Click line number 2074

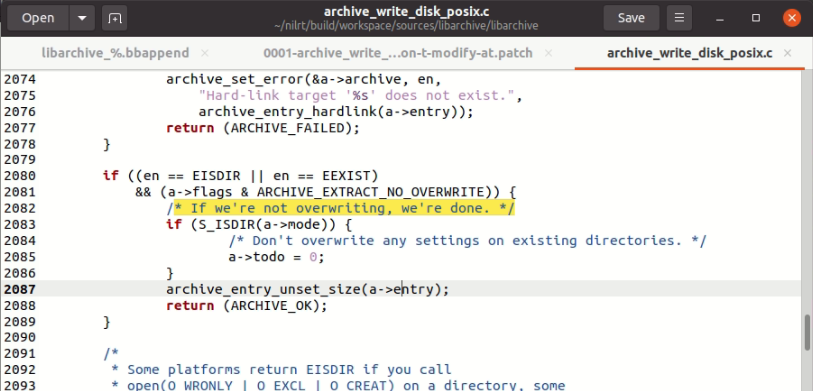click(20, 79)
